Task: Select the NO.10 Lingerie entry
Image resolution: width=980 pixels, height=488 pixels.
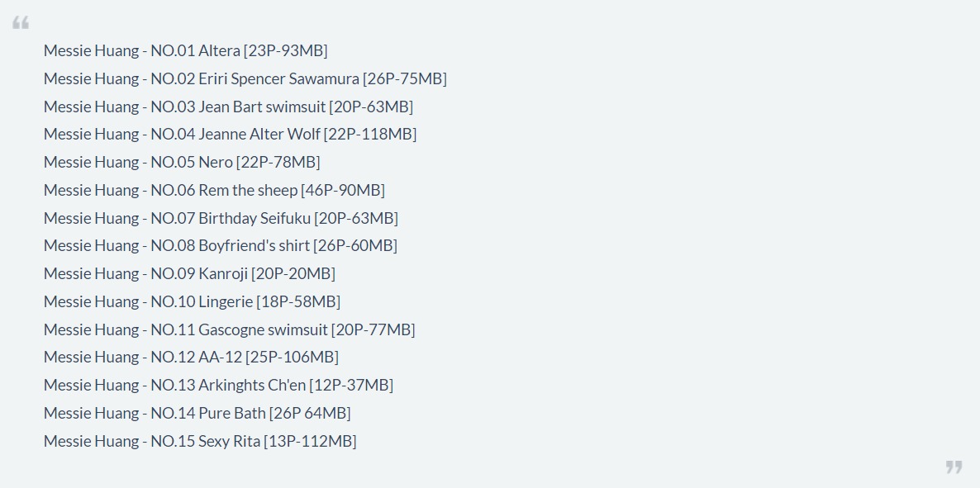Action: tap(192, 301)
